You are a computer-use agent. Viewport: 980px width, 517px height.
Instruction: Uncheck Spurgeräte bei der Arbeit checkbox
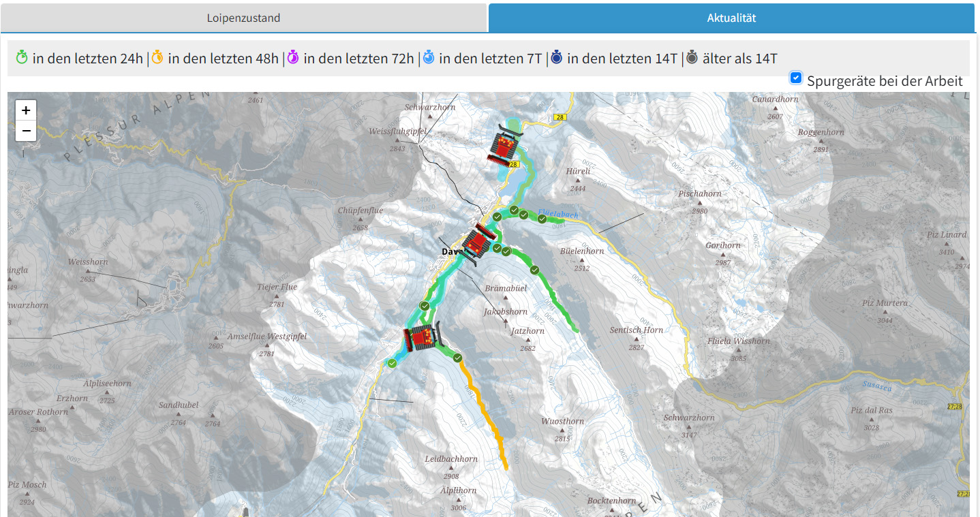coord(795,78)
